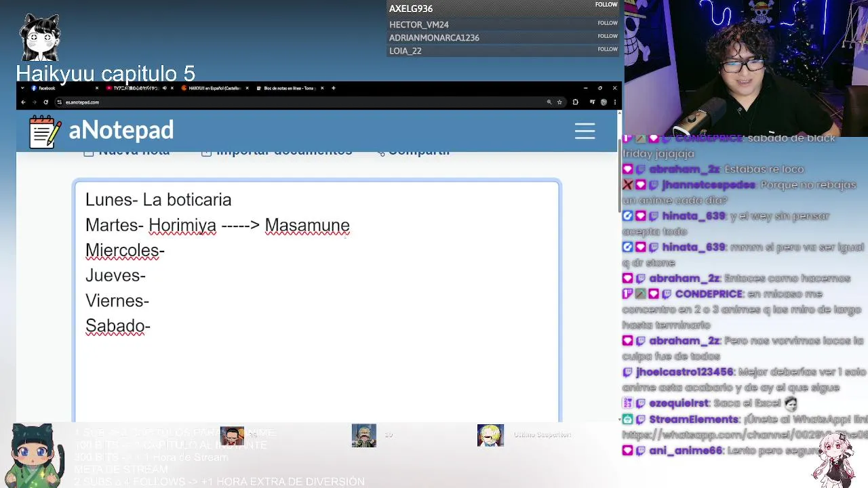Click the 'Sabado-' line in the note

pyautogui.click(x=118, y=326)
